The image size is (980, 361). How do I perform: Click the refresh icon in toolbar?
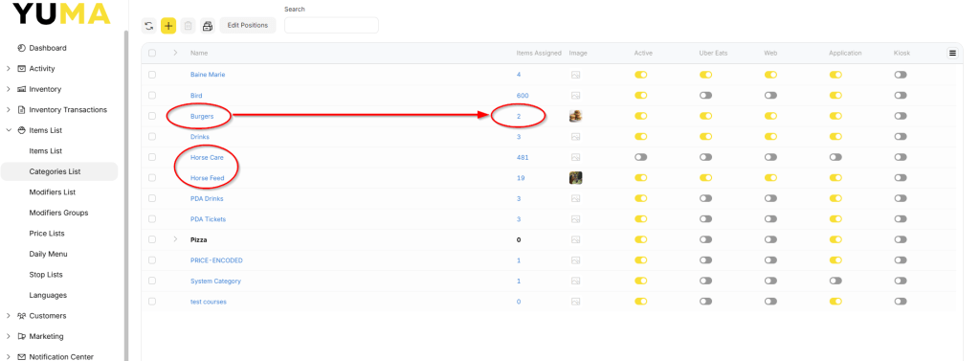coord(148,26)
